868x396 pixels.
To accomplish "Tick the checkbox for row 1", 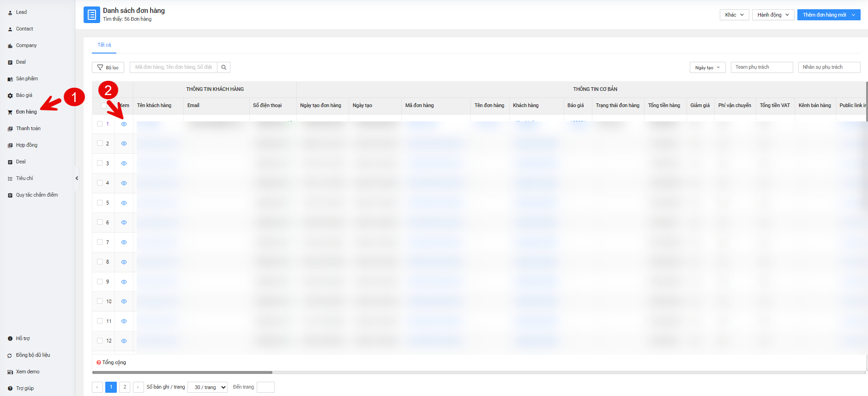I will [100, 124].
